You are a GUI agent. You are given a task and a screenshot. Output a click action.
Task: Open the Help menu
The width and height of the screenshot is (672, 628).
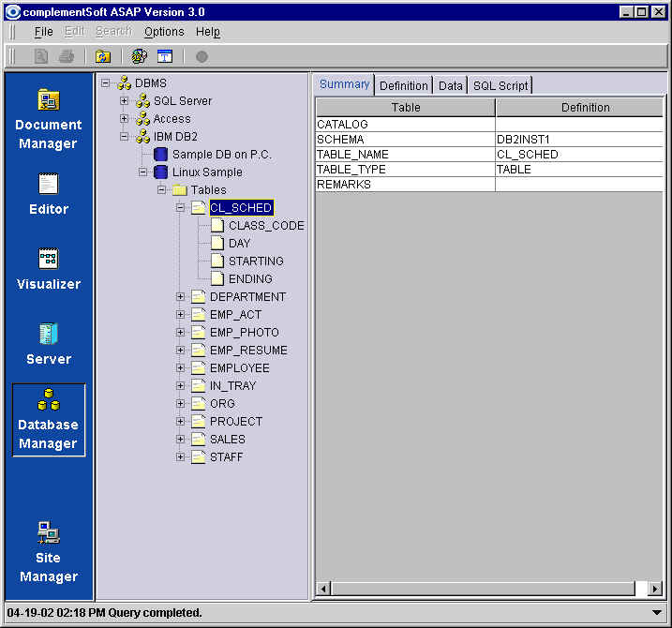(x=208, y=32)
